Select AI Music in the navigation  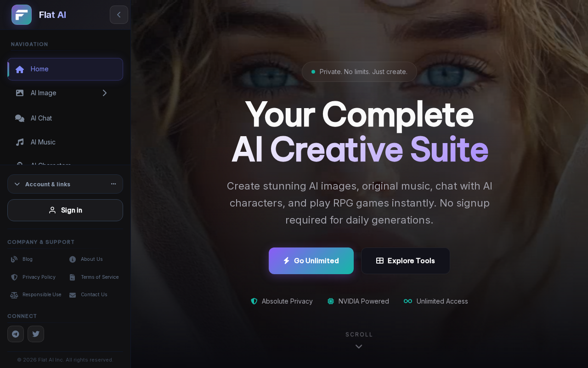pos(65,142)
